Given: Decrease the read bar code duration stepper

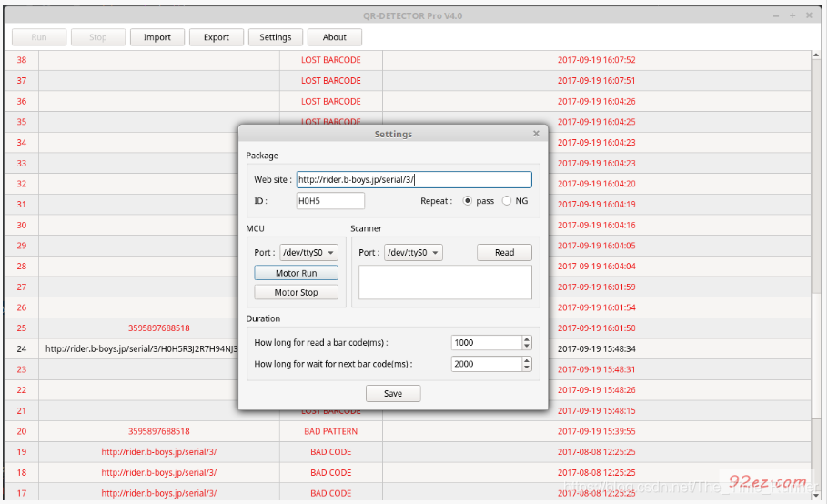Looking at the screenshot, I should click(527, 347).
